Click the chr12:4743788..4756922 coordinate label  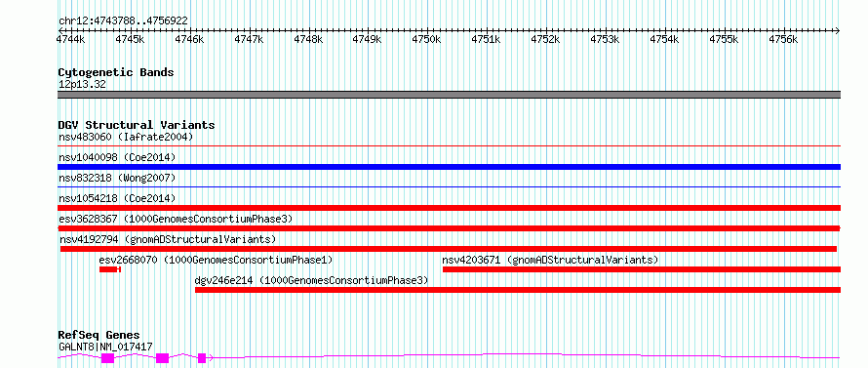pyautogui.click(x=123, y=20)
